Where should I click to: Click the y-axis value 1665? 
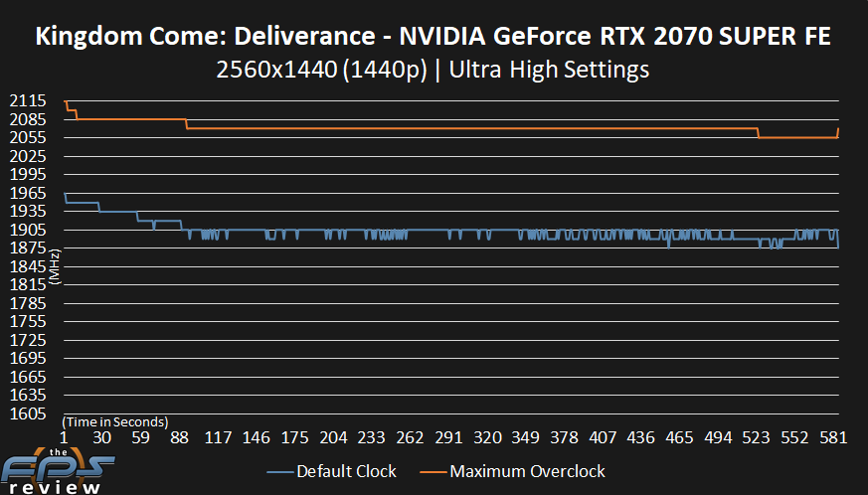pos(28,377)
